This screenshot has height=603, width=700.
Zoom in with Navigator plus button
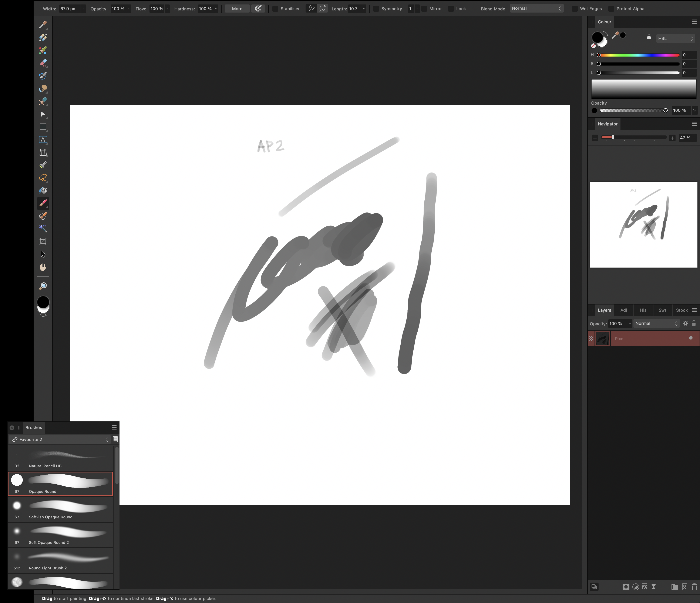672,138
